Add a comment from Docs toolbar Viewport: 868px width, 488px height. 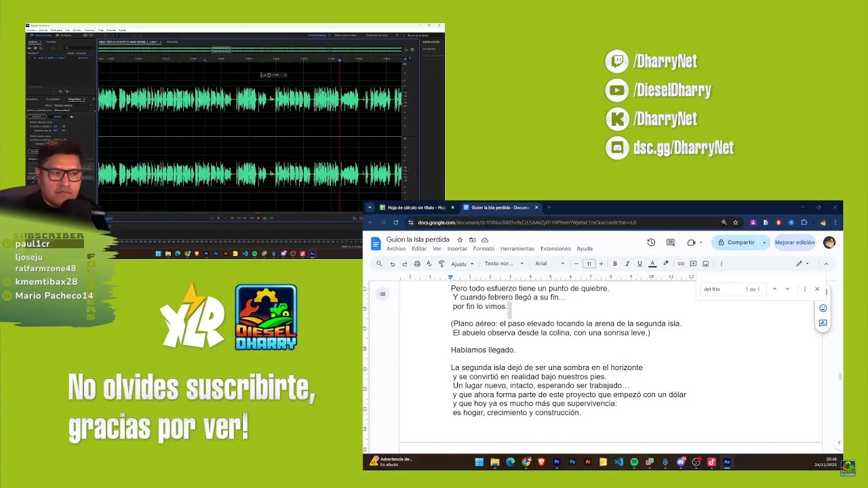[693, 264]
